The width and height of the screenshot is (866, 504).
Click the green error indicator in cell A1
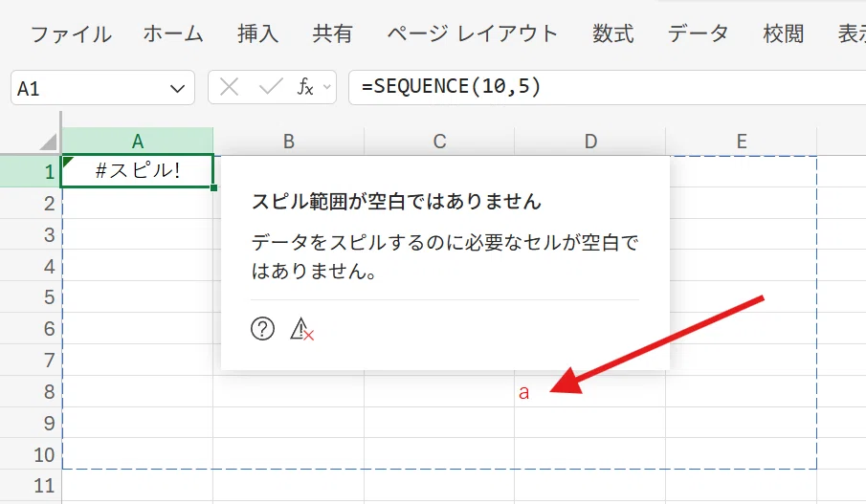pyautogui.click(x=68, y=162)
